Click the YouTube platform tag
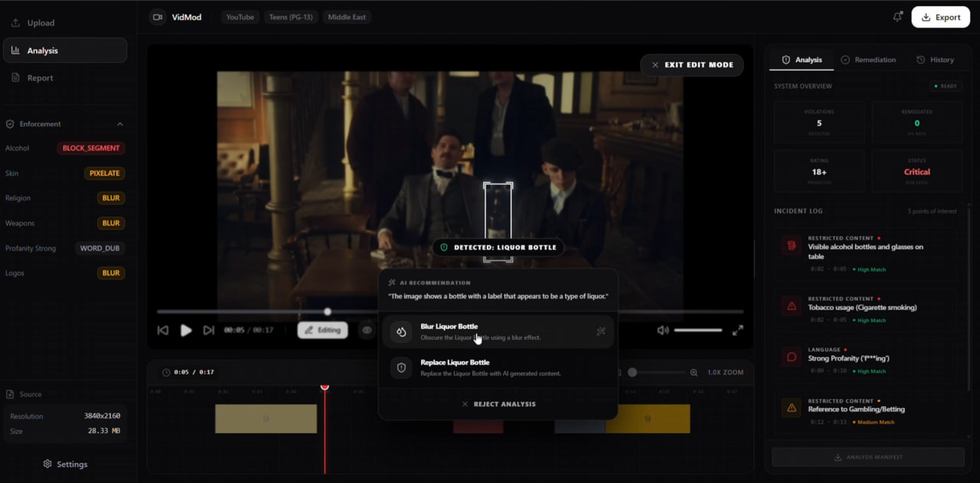 (x=240, y=17)
